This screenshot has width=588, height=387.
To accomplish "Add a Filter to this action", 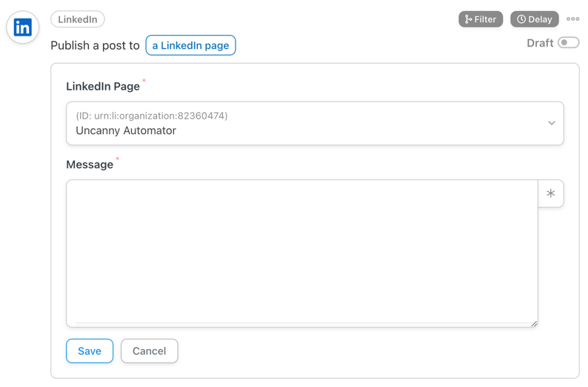I will click(x=481, y=19).
